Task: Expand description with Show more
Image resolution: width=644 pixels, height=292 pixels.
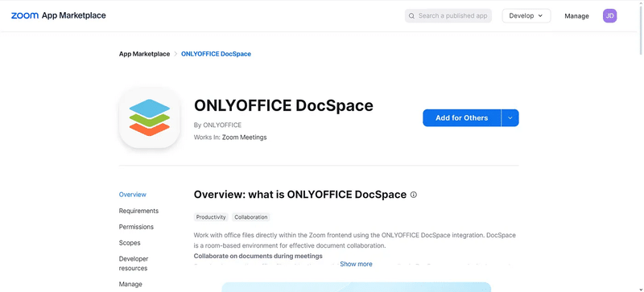Action: [x=356, y=264]
